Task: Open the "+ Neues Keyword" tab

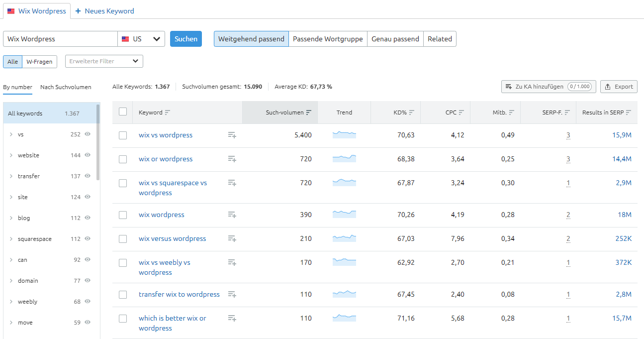Action: tap(104, 10)
